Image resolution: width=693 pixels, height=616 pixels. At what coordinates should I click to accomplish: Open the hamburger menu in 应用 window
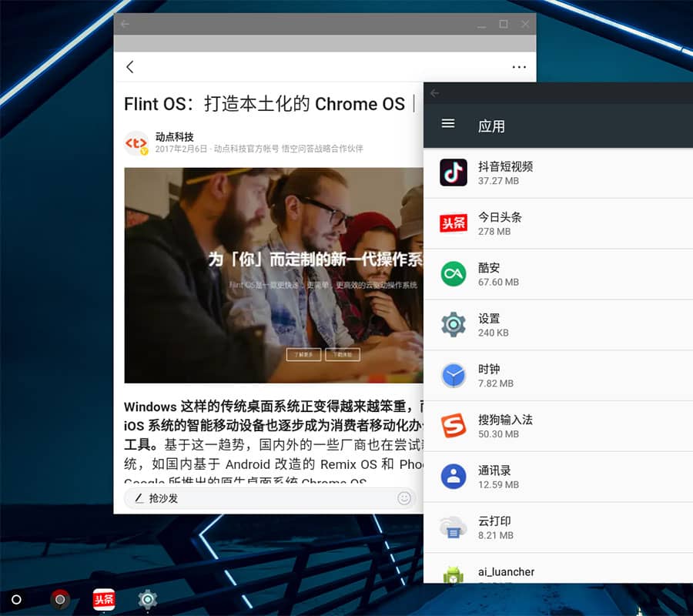(448, 123)
